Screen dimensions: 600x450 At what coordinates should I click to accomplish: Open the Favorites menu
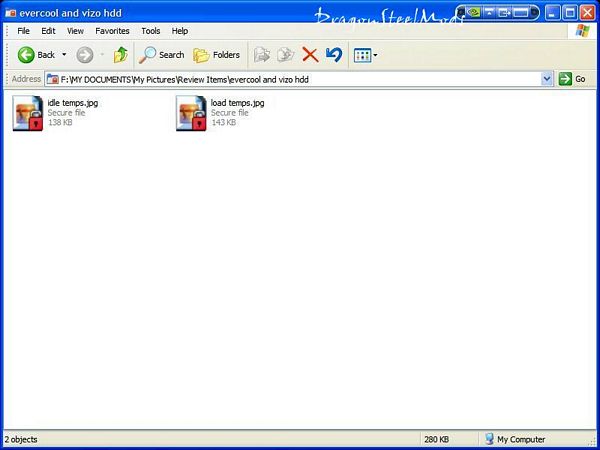(112, 31)
